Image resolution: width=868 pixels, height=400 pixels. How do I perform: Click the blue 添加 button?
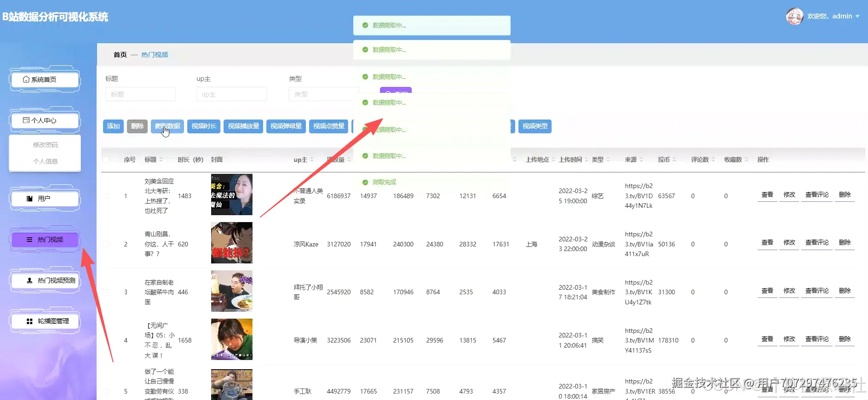[x=113, y=126]
